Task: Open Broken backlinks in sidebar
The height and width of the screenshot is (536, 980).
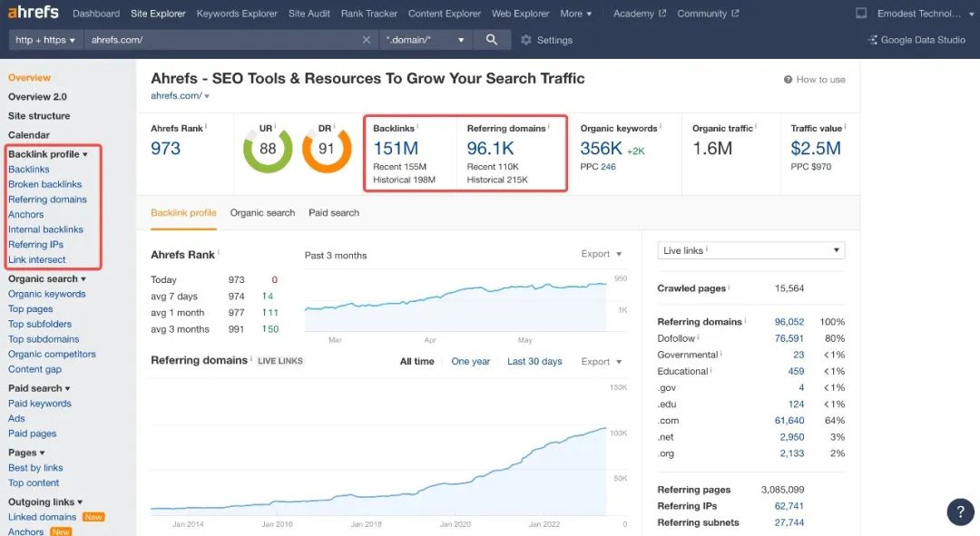Action: tap(45, 184)
